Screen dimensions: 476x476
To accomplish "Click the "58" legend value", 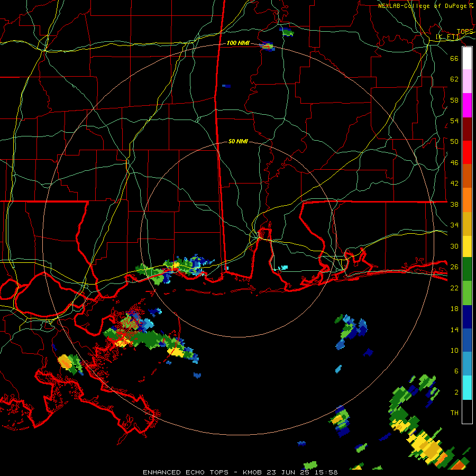I will (x=454, y=100).
